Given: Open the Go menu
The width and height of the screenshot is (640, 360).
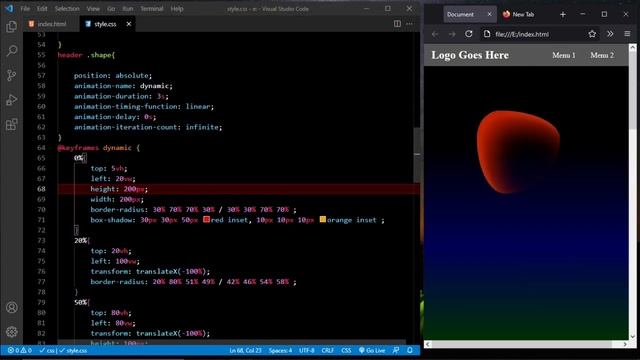Looking at the screenshot, I should pos(111,9).
